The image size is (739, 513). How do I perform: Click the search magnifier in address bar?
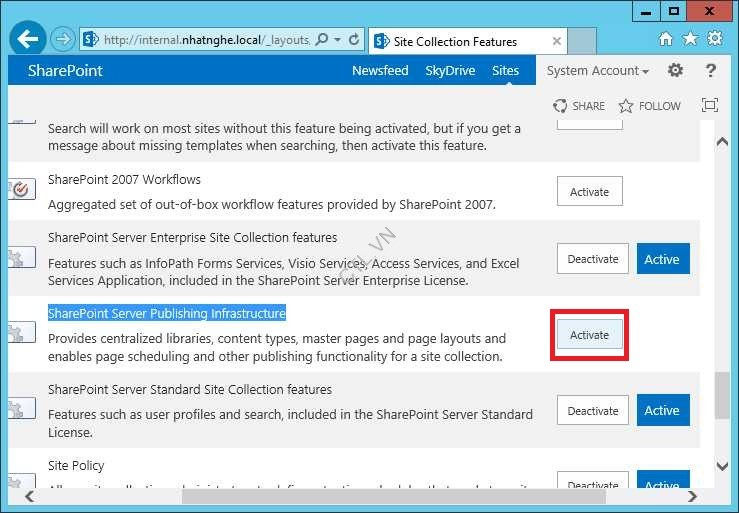coord(321,40)
